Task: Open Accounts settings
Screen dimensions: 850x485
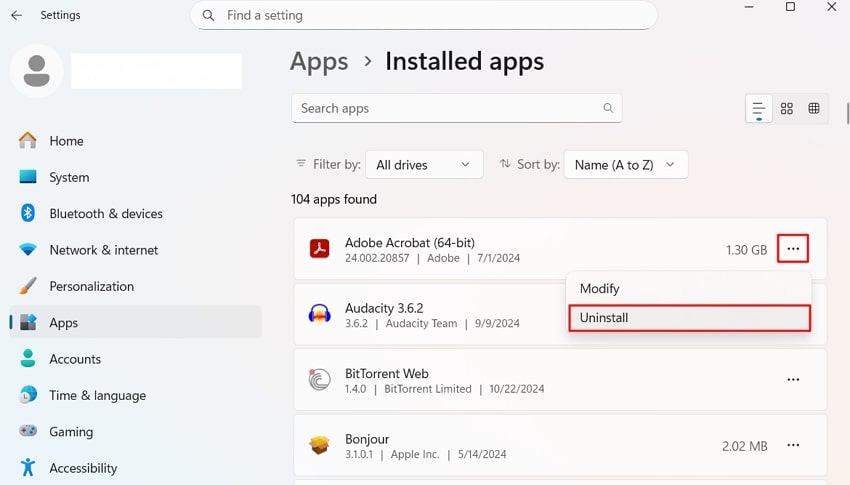Action: pyautogui.click(x=136, y=359)
